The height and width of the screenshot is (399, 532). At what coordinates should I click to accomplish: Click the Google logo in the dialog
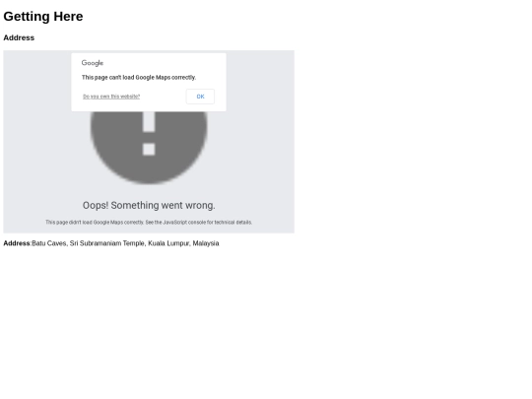(x=93, y=63)
